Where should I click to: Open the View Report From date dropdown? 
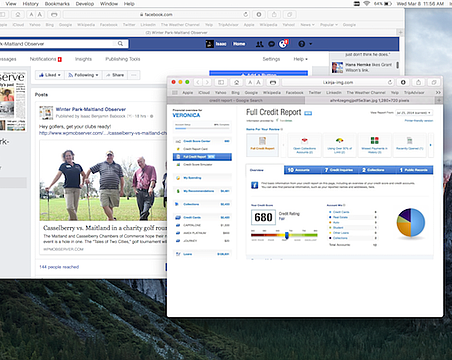point(414,113)
